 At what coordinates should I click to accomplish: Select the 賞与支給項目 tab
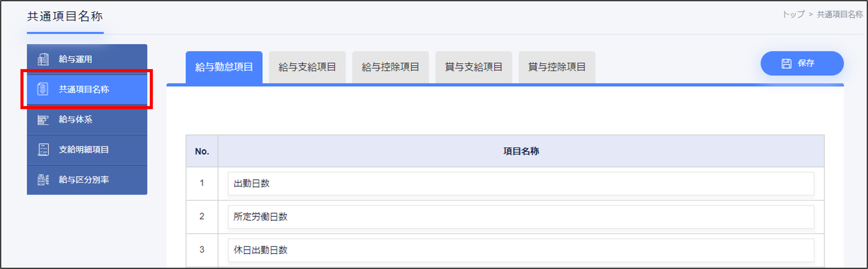pyautogui.click(x=474, y=67)
